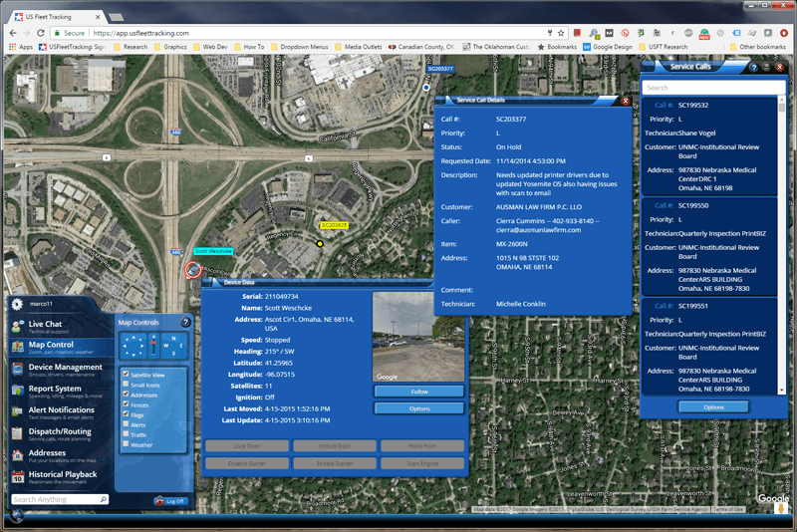
Task: Click the compass rotation control
Action: tap(173, 346)
